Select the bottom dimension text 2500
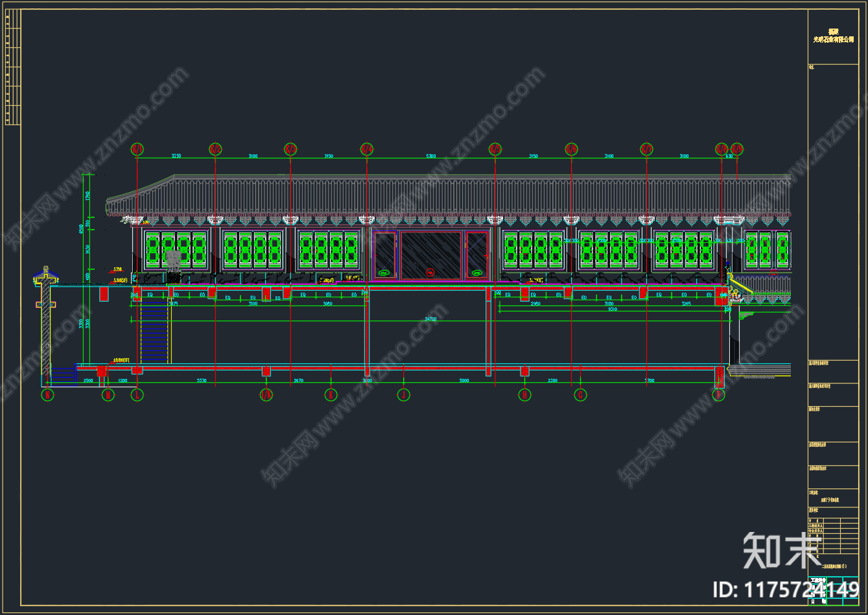The width and height of the screenshot is (868, 615). 88,381
